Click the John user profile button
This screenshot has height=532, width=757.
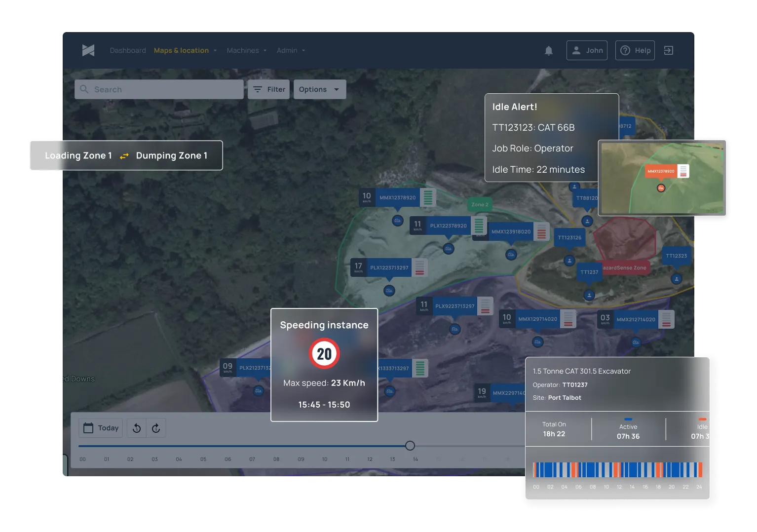(587, 50)
